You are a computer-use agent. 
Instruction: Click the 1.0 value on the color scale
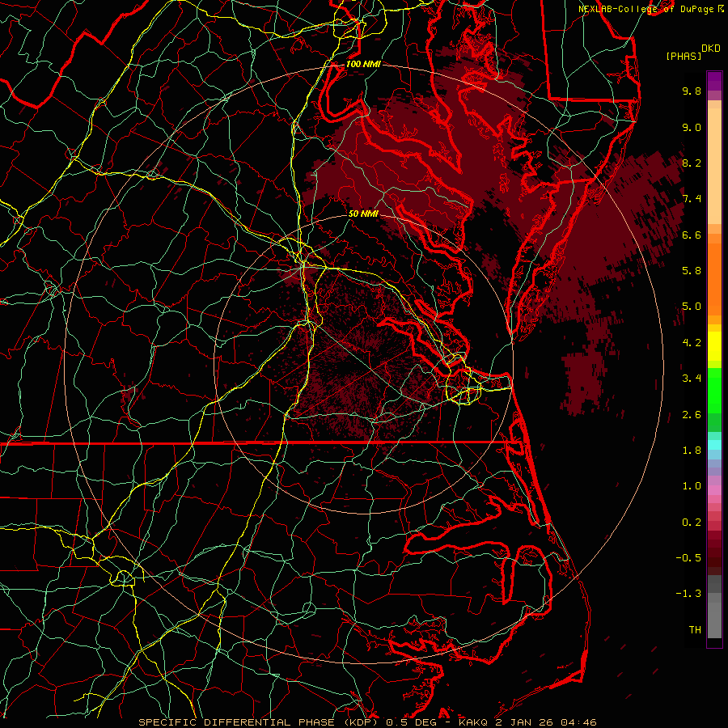(692, 487)
